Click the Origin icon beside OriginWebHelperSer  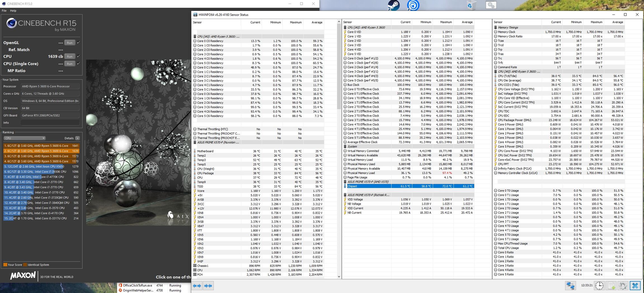click(x=120, y=290)
